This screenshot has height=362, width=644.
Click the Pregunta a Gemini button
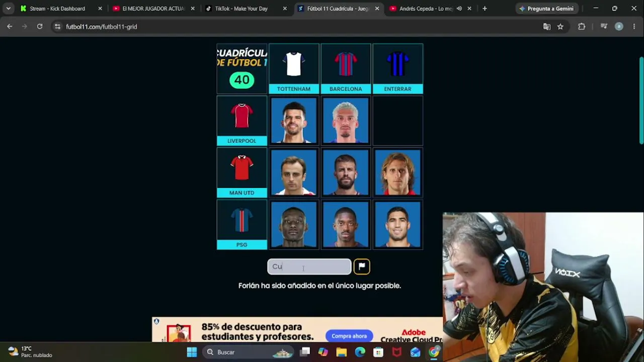coord(546,9)
